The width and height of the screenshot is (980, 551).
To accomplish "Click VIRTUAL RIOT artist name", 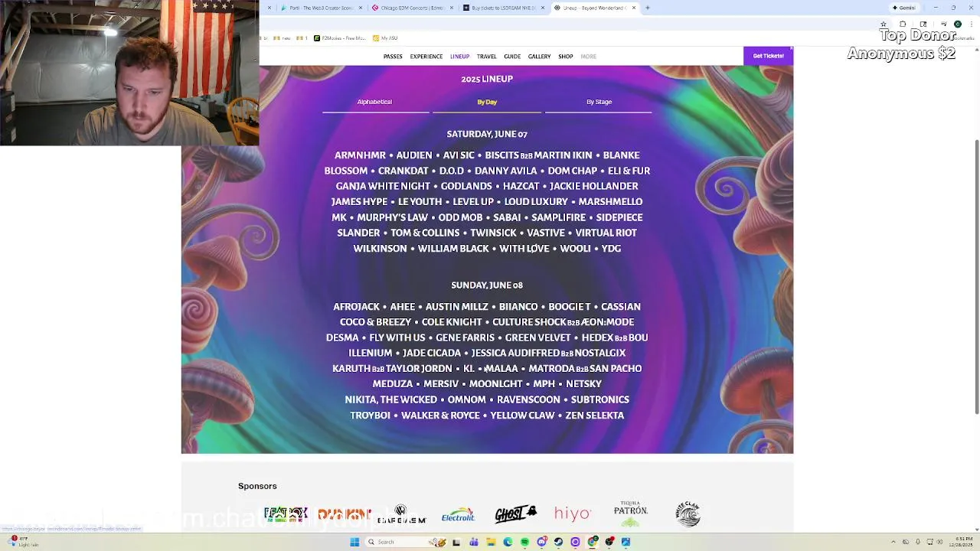I will pos(606,233).
